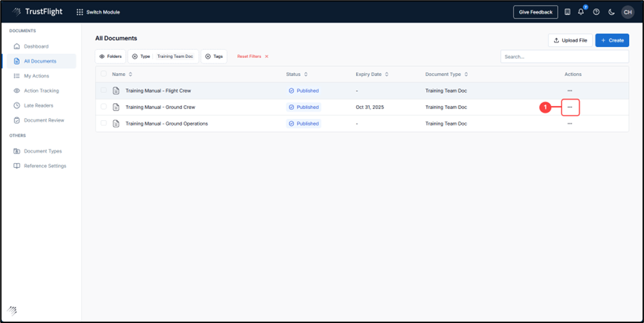Open the Tags filter dropdown
This screenshot has height=323, width=644.
[x=214, y=57]
